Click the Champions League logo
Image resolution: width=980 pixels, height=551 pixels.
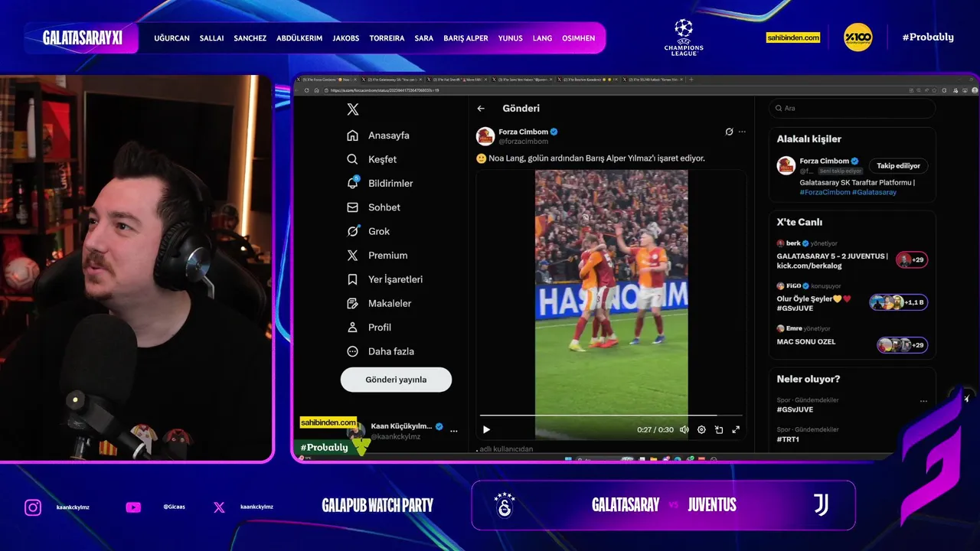pos(684,37)
